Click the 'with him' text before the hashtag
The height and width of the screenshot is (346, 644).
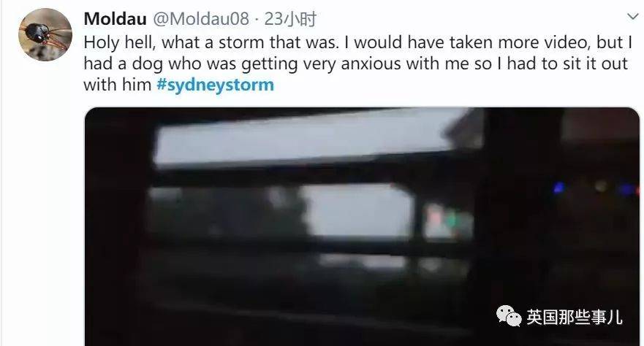(x=118, y=85)
